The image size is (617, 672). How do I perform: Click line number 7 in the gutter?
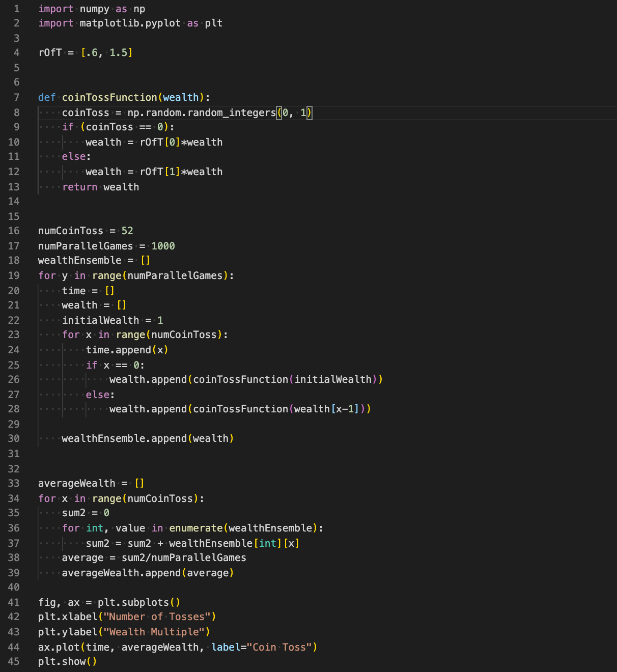16,97
